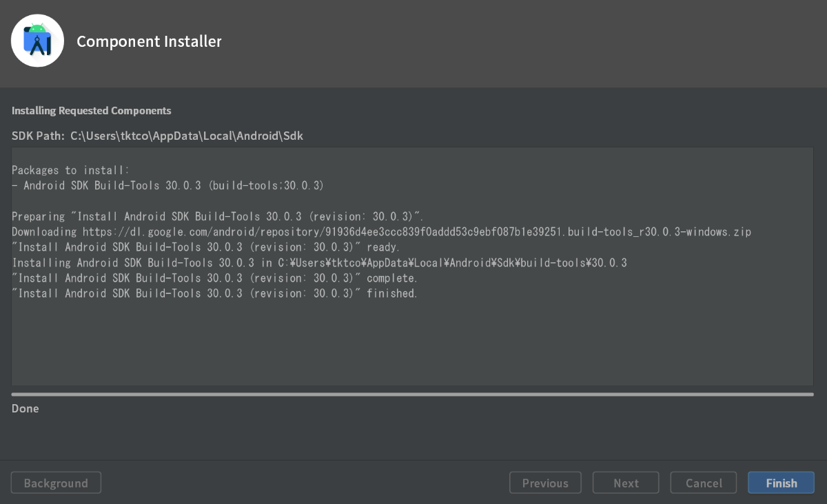This screenshot has width=827, height=504.
Task: Click the Installing Requested Components heading
Action: [91, 110]
